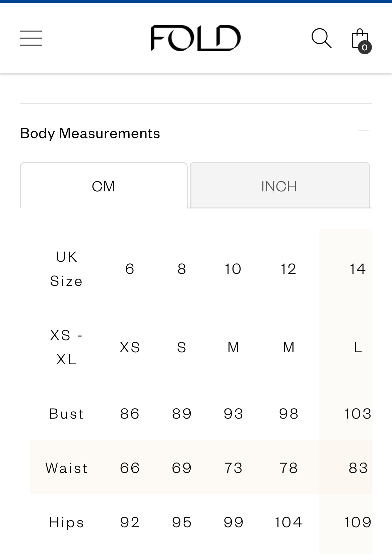The width and height of the screenshot is (392, 554).
Task: Click the UK Size row label
Action: 66,269
